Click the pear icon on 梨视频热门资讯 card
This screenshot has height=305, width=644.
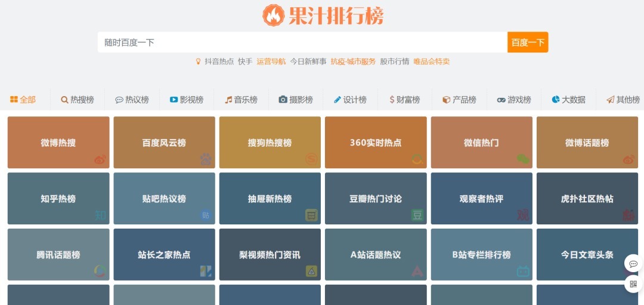[311, 272]
